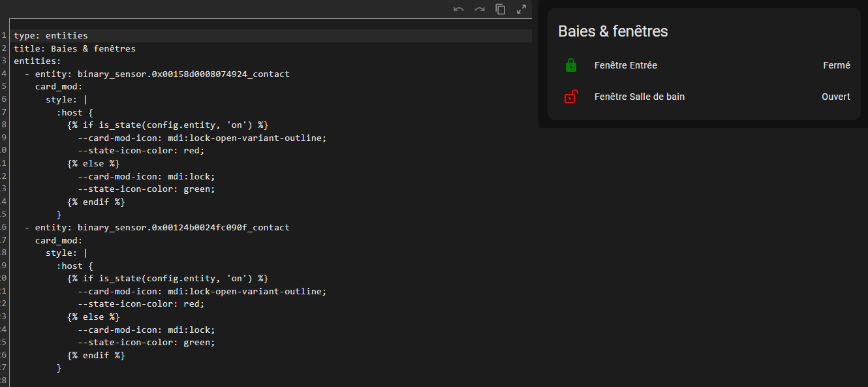This screenshot has height=387, width=868.
Task: Copy the YAML using the copy icon
Action: pyautogui.click(x=501, y=9)
